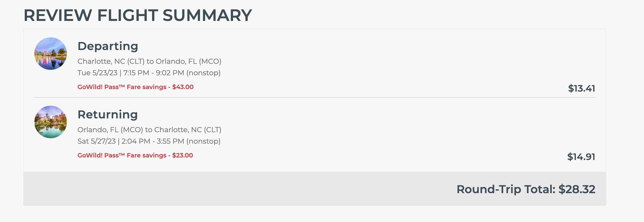This screenshot has width=644, height=222.
Task: Click the word SUMMARY in the page title
Action: pyautogui.click(x=207, y=15)
